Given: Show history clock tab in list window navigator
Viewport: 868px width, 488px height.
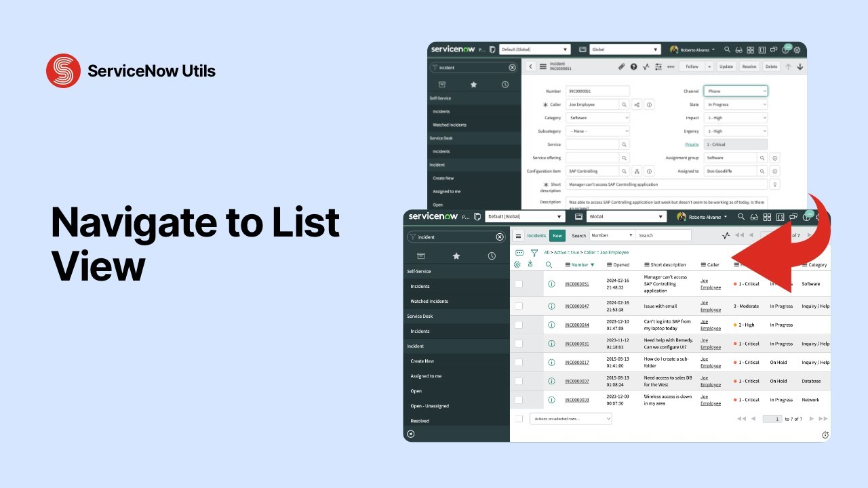Looking at the screenshot, I should pos(492,256).
